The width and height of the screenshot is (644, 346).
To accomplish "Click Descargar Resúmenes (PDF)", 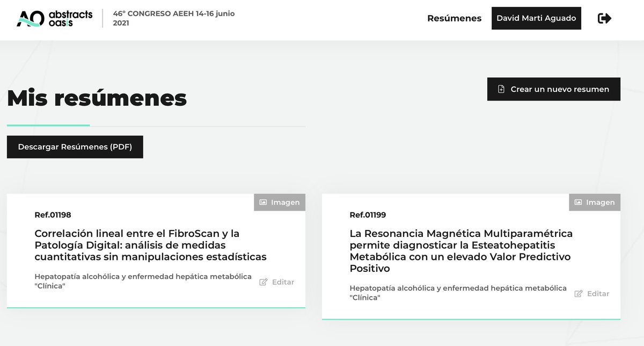I will tap(75, 147).
